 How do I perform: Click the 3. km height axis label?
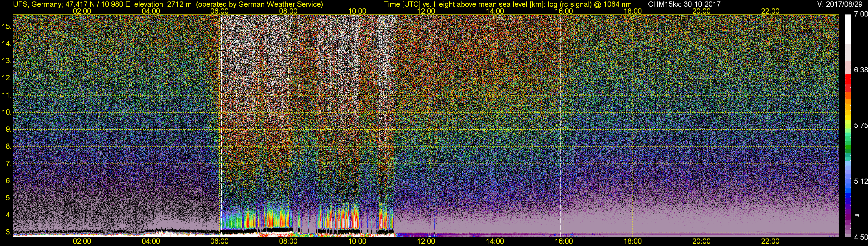(x=8, y=232)
